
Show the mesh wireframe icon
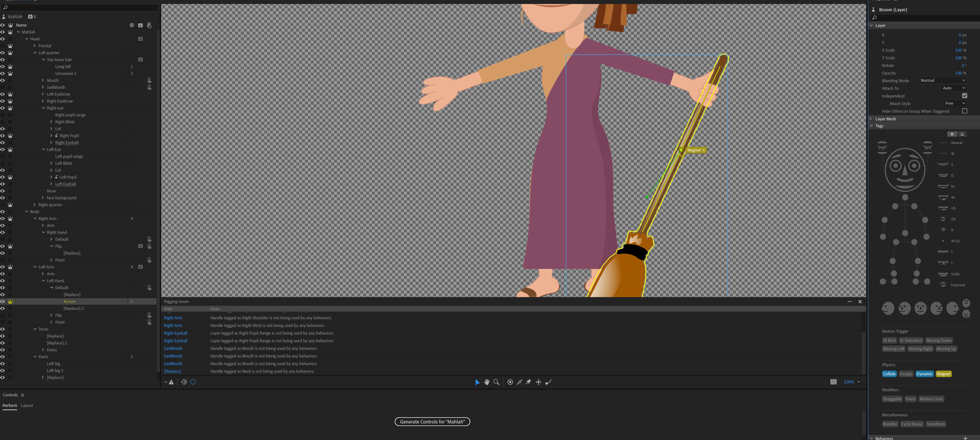(x=184, y=382)
